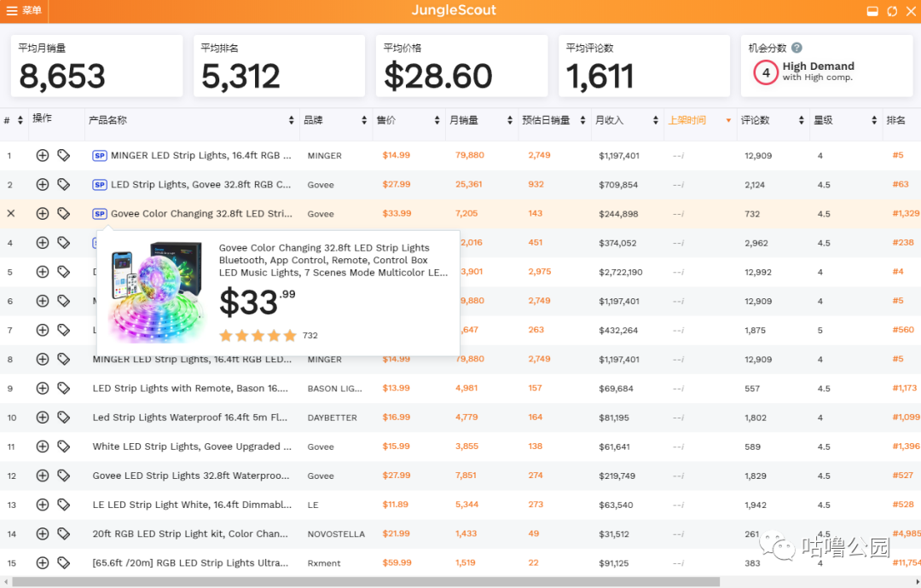This screenshot has height=588, width=921.
Task: Click tag icon for row 12 Govee Waterproof
Action: coord(63,476)
